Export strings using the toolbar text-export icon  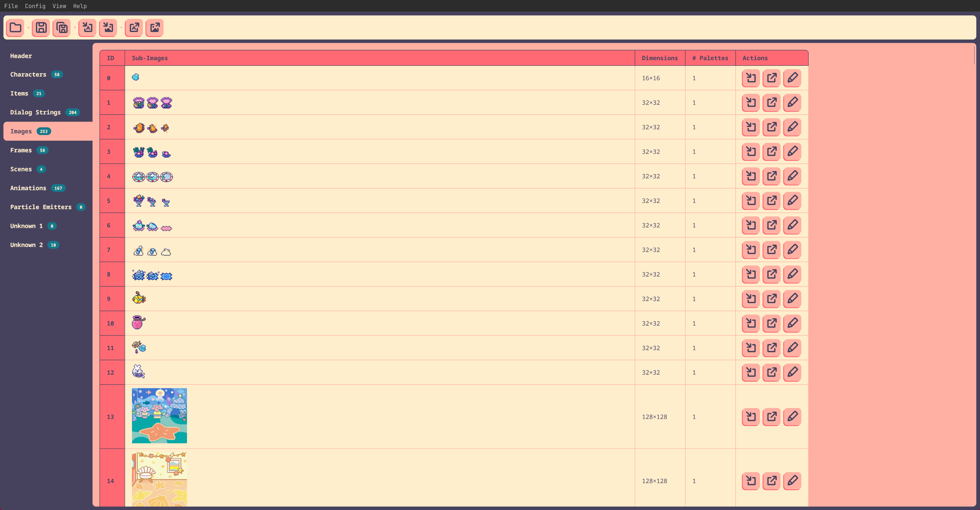[x=134, y=27]
